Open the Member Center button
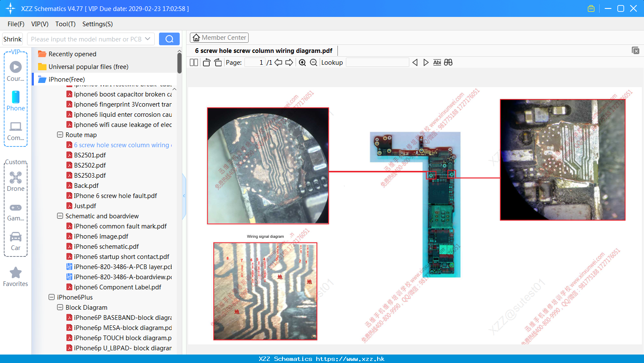This screenshot has height=363, width=644. (219, 38)
